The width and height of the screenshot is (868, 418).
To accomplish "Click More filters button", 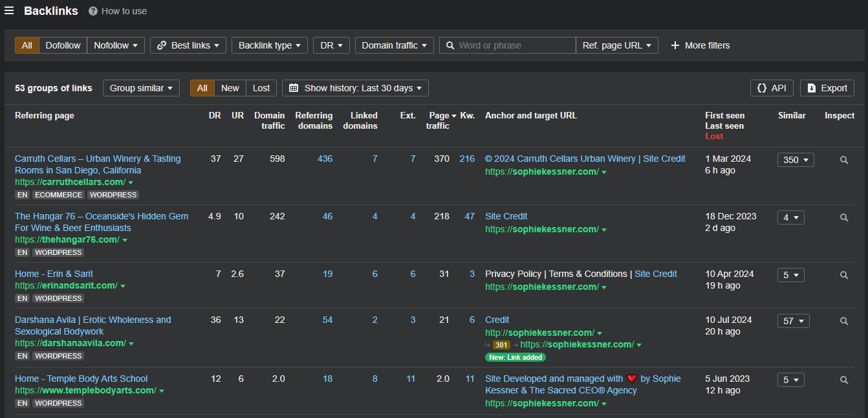I will point(700,45).
